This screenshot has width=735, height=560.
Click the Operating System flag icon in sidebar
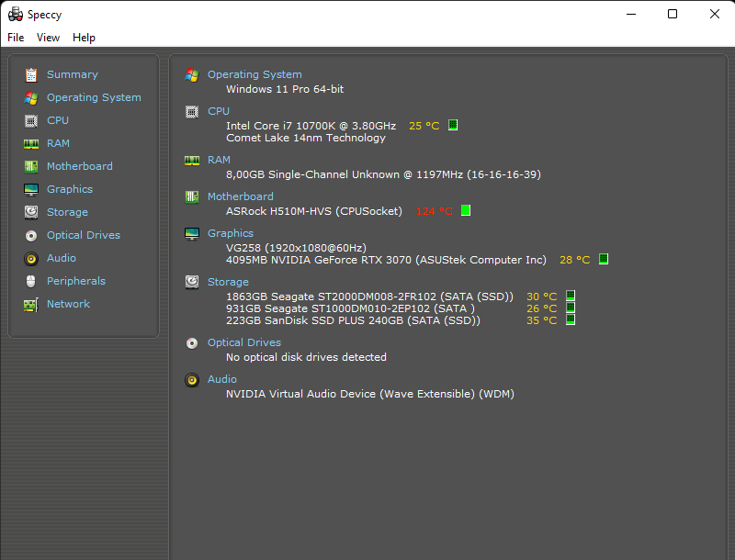31,98
